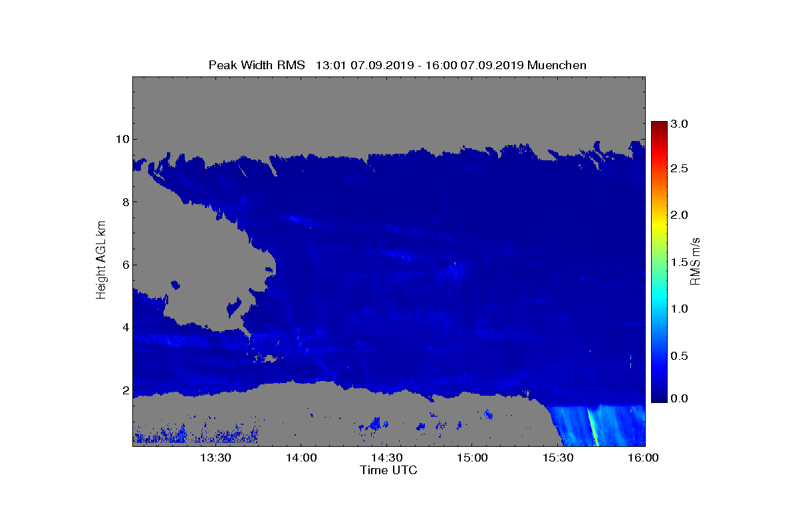Click the 16:00 time tick label
The width and height of the screenshot is (798, 532).
pyautogui.click(x=643, y=458)
